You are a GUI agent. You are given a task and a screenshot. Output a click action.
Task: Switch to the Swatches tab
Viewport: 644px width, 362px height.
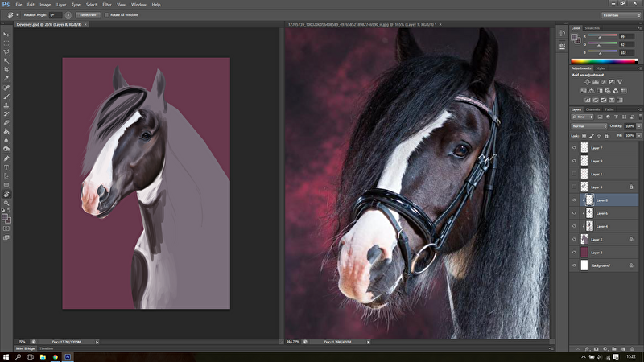coord(592,28)
